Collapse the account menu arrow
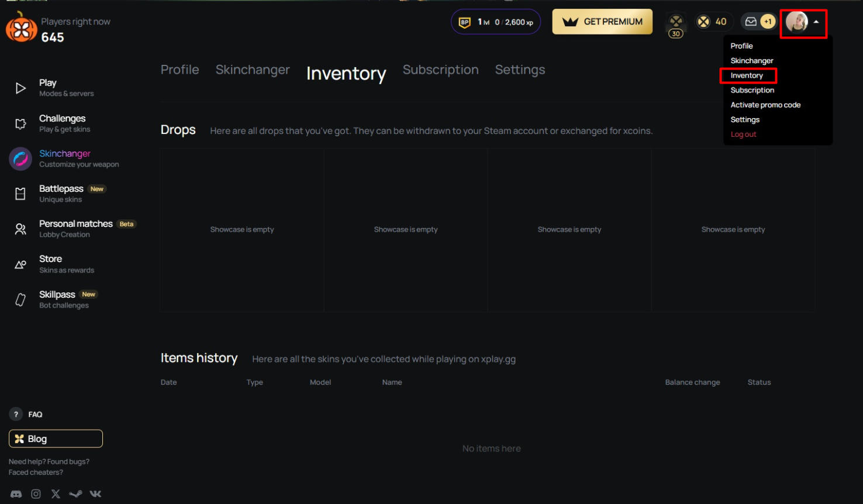Image resolution: width=863 pixels, height=504 pixels. (816, 22)
